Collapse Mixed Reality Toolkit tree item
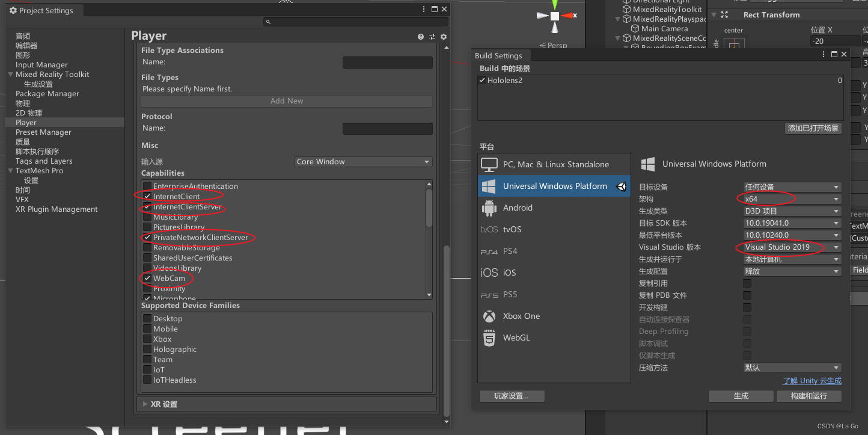Viewport: 868px width, 435px height. (x=10, y=75)
